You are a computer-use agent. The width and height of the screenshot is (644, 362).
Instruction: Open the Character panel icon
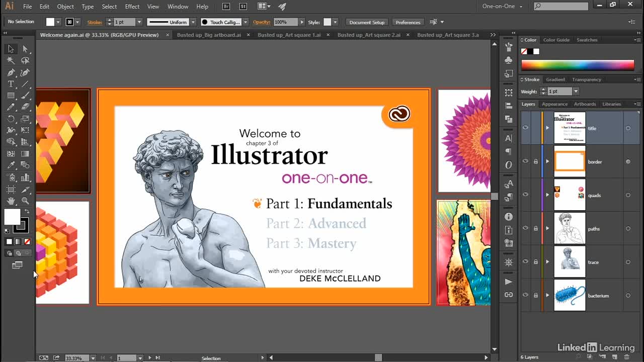[509, 138]
